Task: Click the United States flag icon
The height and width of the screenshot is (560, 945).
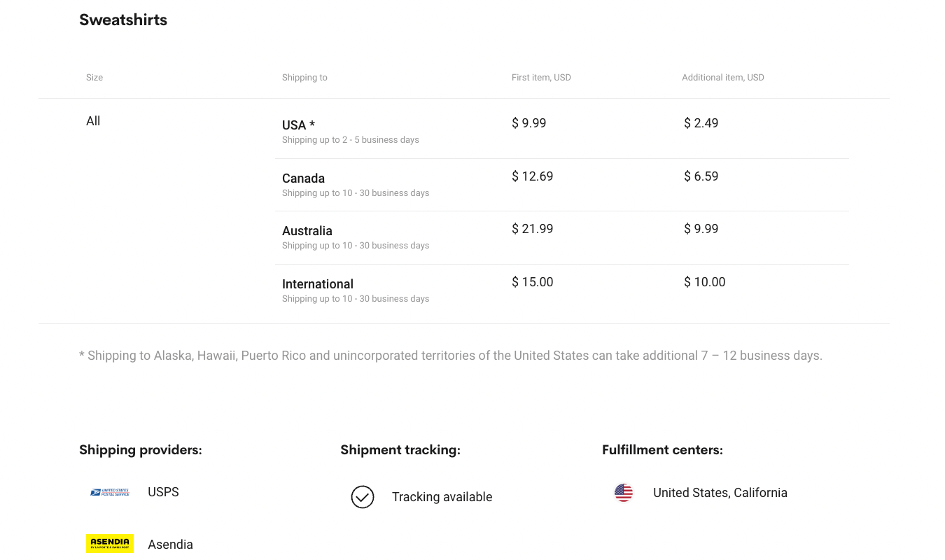Action: (x=623, y=493)
